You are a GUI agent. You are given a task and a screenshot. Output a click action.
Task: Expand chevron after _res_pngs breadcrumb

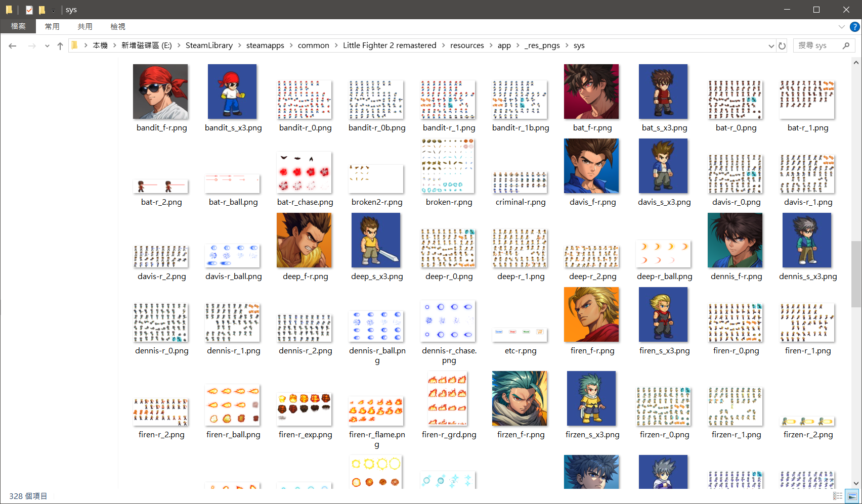(567, 45)
